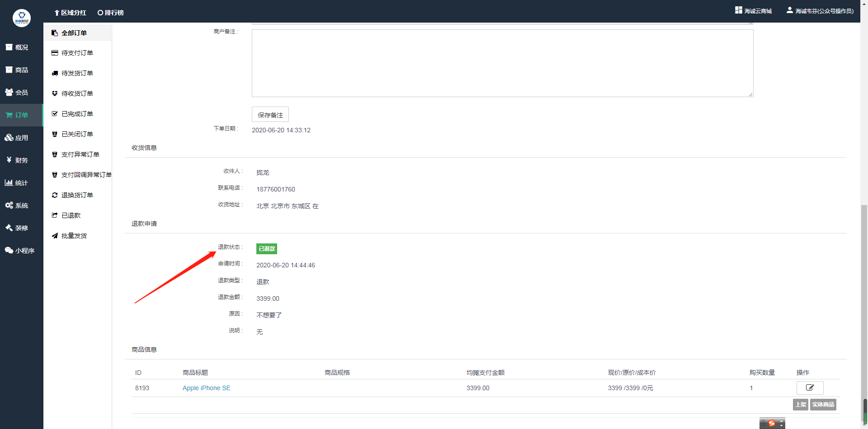Open 待发货订单 menu entry

(77, 73)
